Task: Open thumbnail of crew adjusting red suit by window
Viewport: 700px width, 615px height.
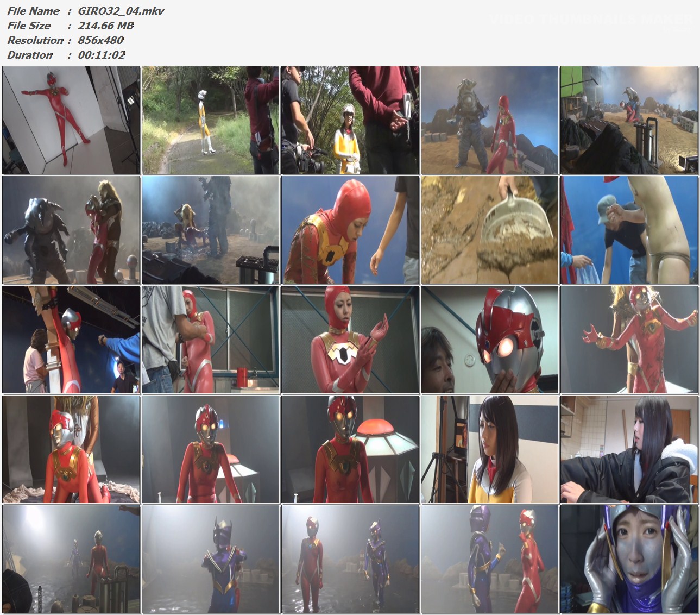Action: tap(211, 339)
